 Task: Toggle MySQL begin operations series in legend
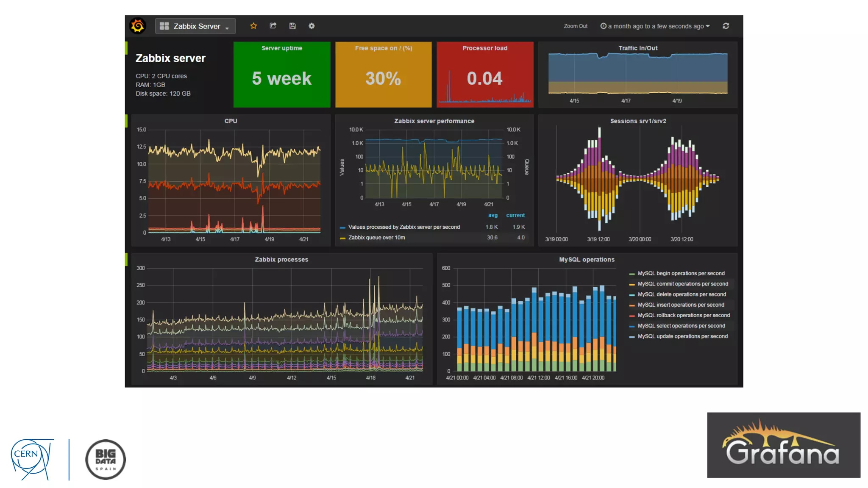pyautogui.click(x=681, y=273)
